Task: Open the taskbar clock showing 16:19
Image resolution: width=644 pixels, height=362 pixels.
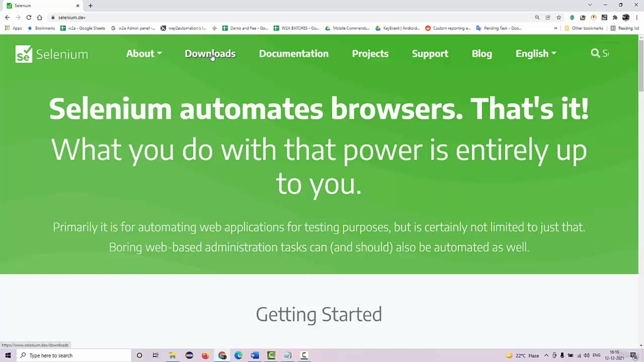Action: point(614,355)
